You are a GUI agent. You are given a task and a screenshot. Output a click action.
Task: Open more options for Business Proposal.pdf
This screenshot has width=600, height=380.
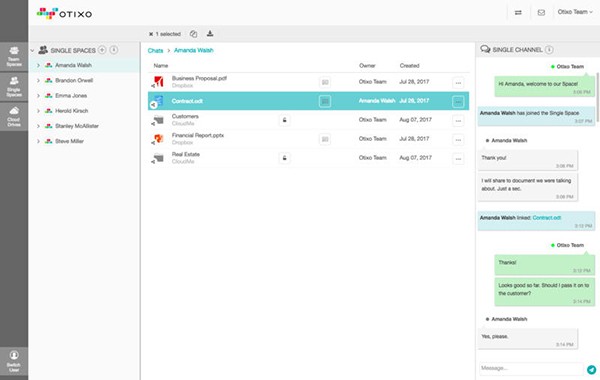pos(458,83)
